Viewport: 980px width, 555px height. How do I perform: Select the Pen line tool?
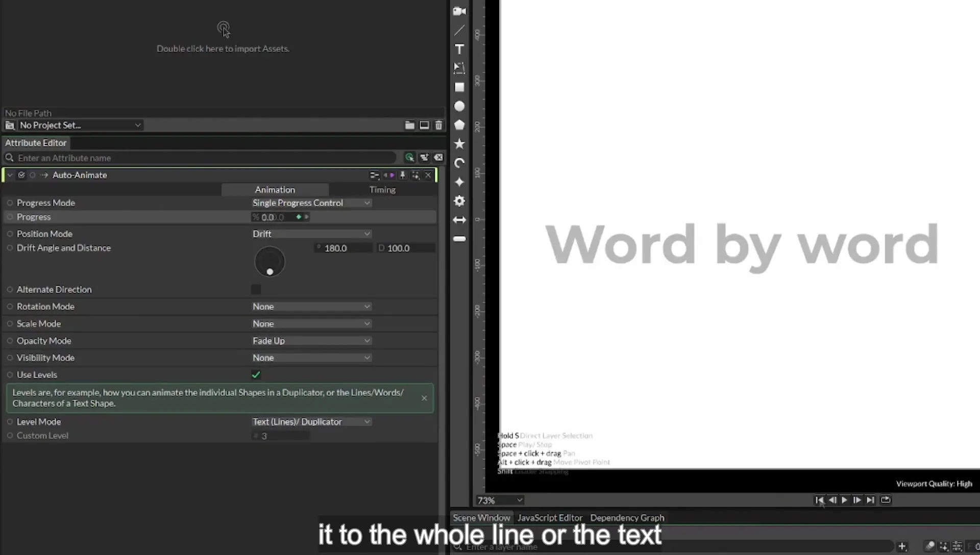tap(459, 30)
